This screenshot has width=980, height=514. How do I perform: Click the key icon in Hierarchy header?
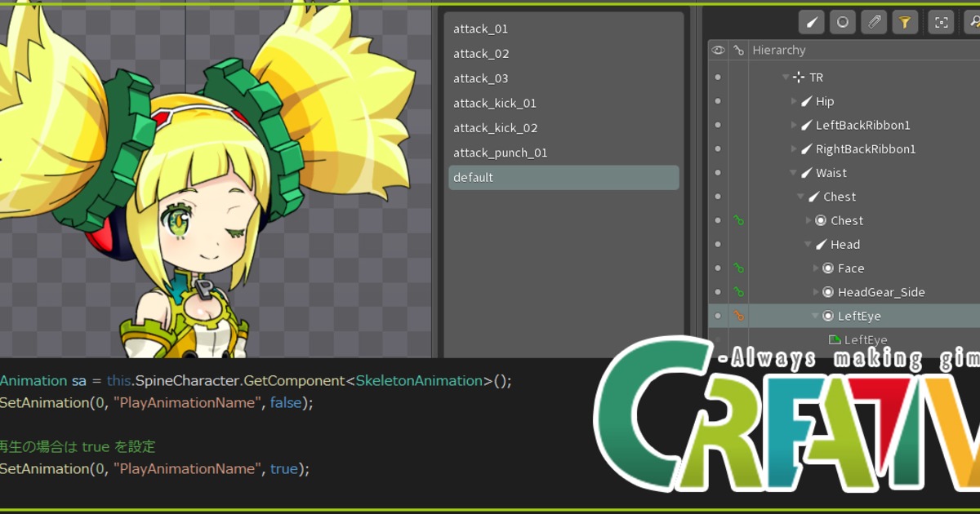tap(739, 51)
